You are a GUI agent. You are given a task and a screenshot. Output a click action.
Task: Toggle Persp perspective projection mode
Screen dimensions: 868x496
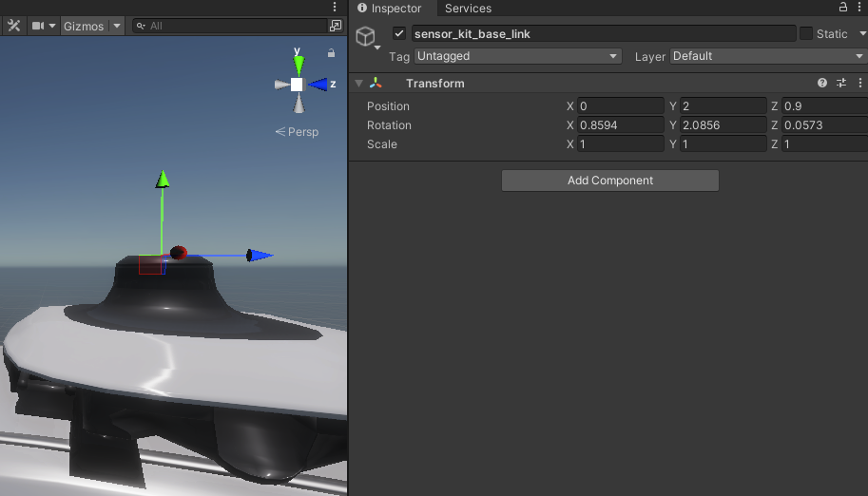(297, 132)
